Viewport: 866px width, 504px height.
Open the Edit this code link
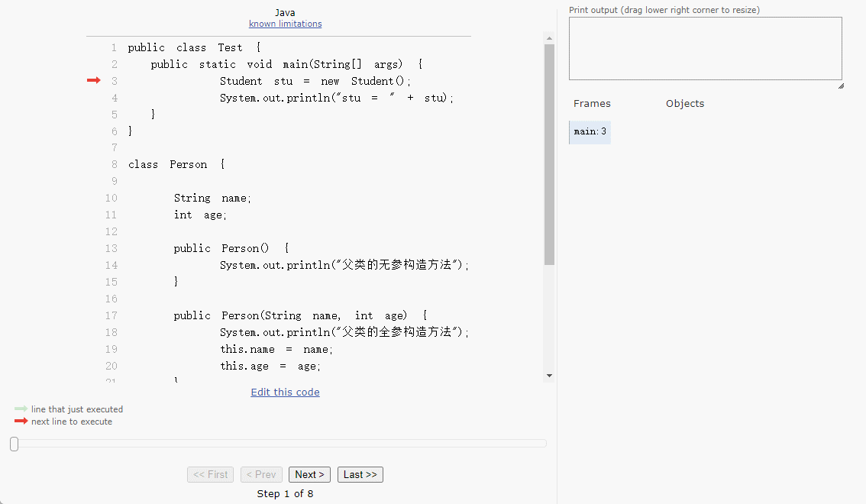tap(285, 392)
